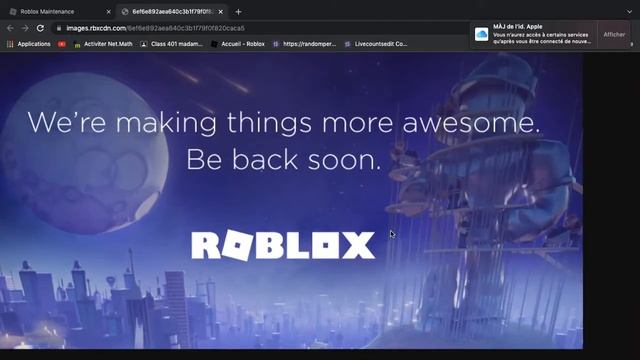
Task: Go back to the previous page
Action: (10, 28)
